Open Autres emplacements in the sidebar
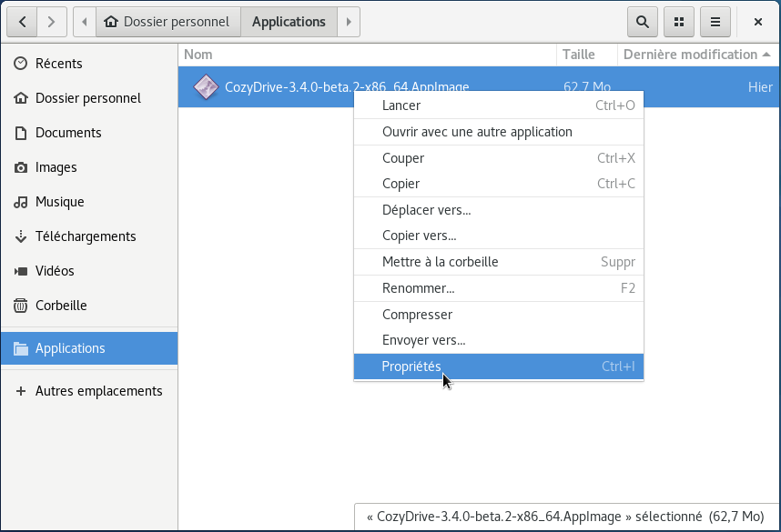Viewport: 781px width, 532px height. click(89, 391)
